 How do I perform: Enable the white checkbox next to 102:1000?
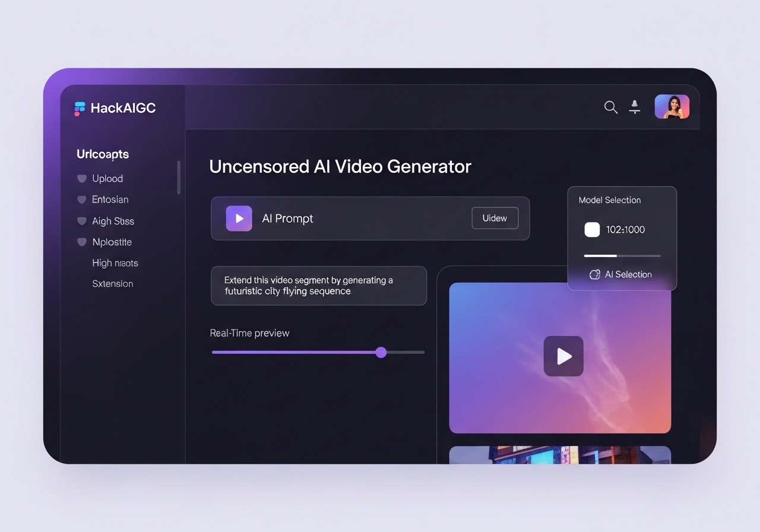click(x=592, y=229)
